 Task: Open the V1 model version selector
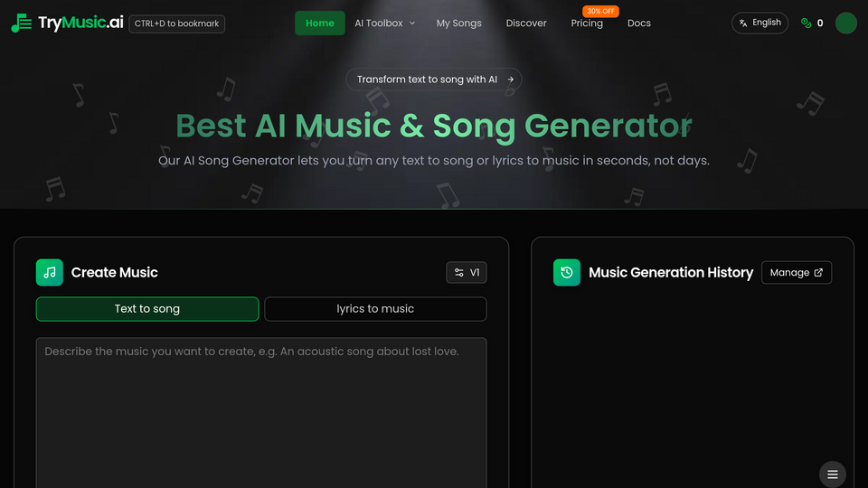point(467,272)
